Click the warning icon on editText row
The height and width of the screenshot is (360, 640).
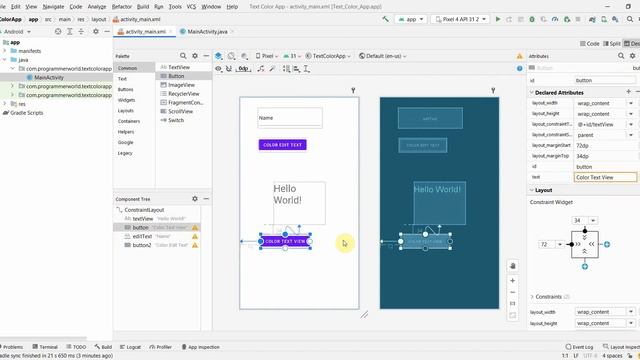[x=195, y=236]
